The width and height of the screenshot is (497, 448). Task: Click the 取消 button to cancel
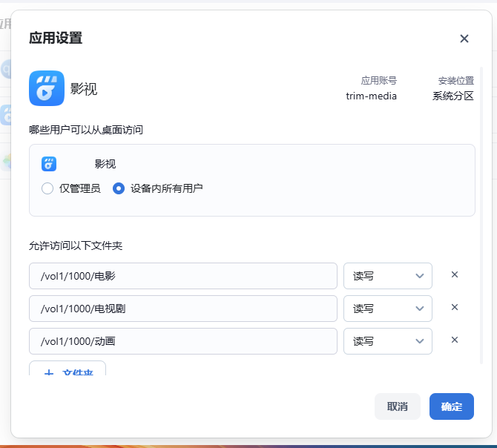[397, 406]
